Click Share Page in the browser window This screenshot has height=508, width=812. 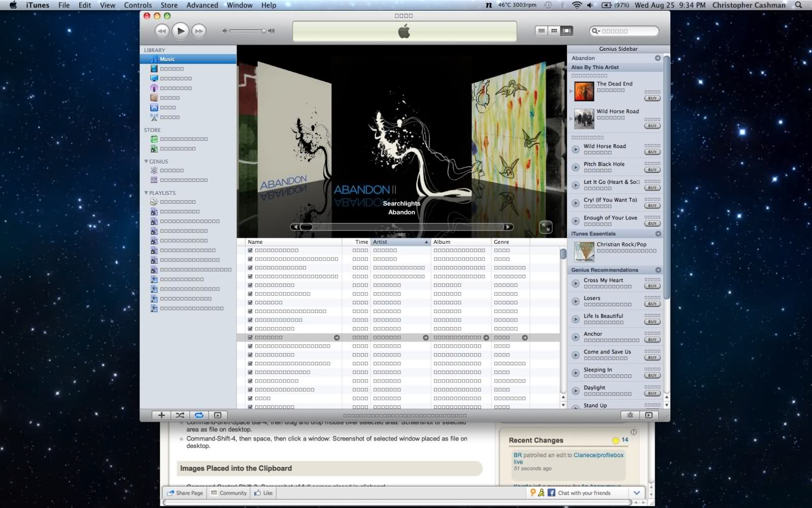click(185, 493)
